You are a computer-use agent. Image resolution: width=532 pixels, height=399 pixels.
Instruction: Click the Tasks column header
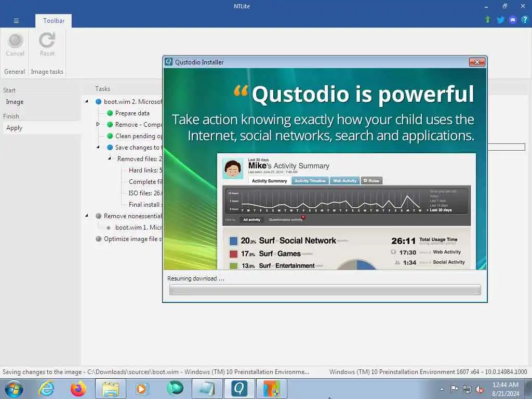(x=103, y=89)
